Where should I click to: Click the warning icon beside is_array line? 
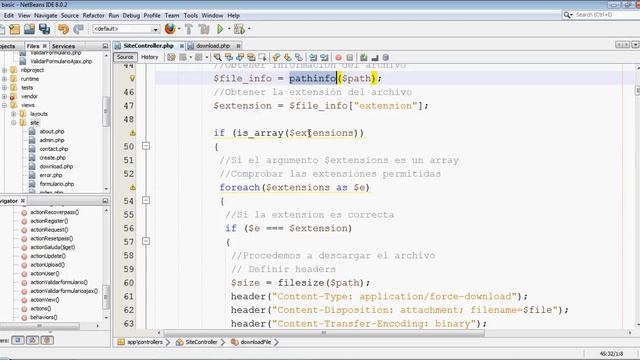coord(133,133)
